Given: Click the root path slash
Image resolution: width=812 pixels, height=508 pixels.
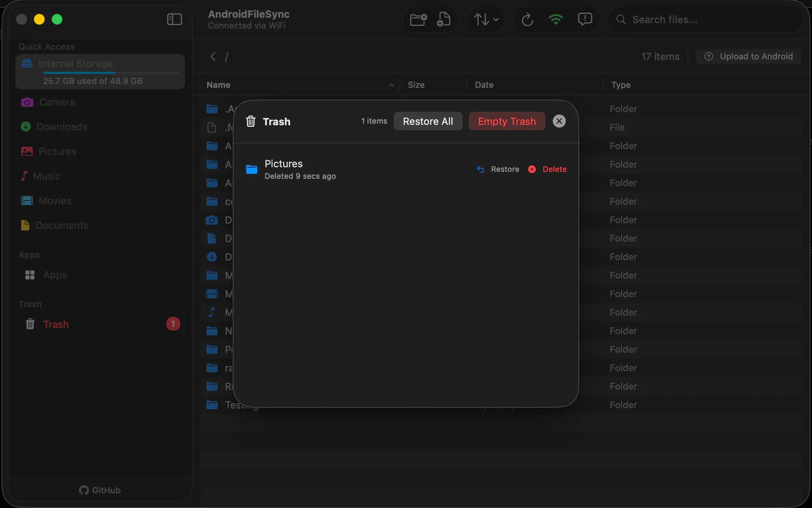Looking at the screenshot, I should click(226, 57).
